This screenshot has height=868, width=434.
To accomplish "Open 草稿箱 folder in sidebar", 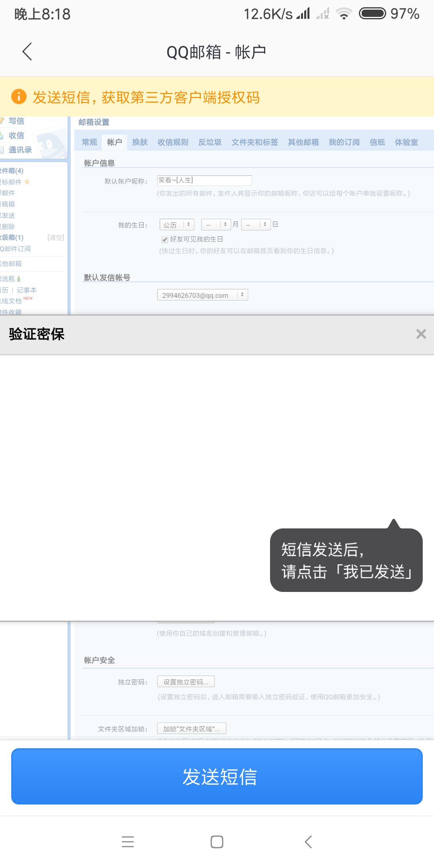I will [x=7, y=204].
